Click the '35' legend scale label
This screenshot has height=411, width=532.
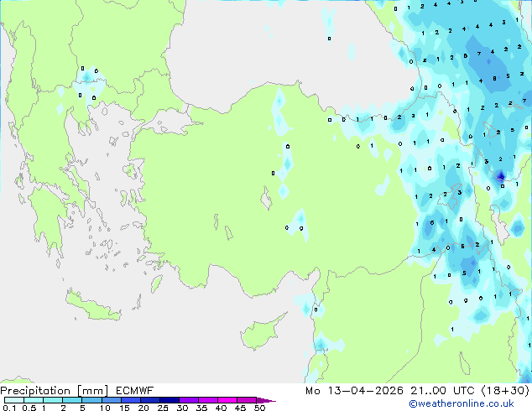pos(201,408)
